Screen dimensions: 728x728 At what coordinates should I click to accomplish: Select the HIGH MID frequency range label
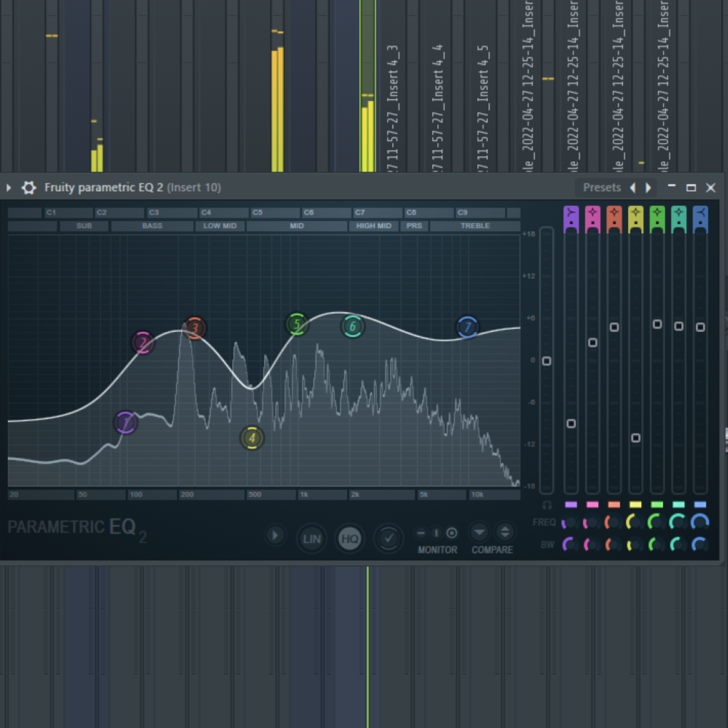[373, 226]
